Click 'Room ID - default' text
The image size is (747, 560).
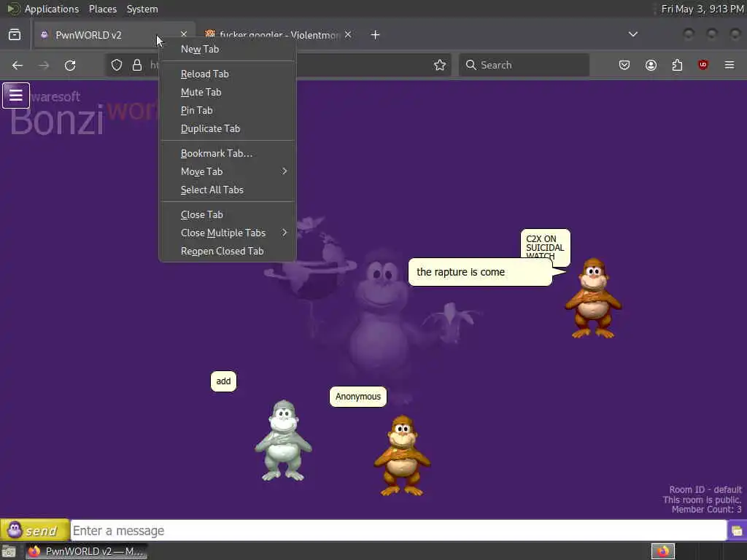tap(705, 489)
